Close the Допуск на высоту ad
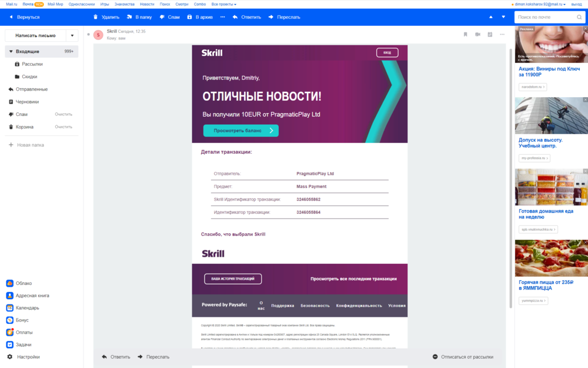This screenshot has width=588, height=368. 585,100
